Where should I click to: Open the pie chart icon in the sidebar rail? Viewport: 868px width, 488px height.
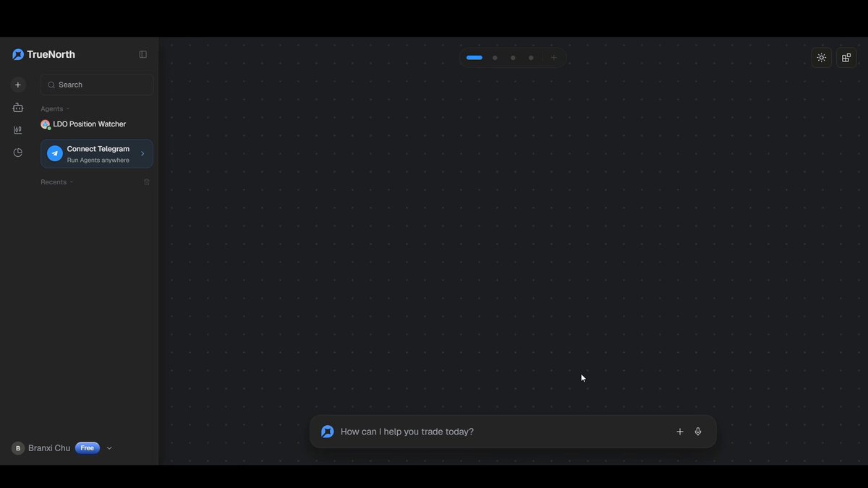tap(18, 153)
